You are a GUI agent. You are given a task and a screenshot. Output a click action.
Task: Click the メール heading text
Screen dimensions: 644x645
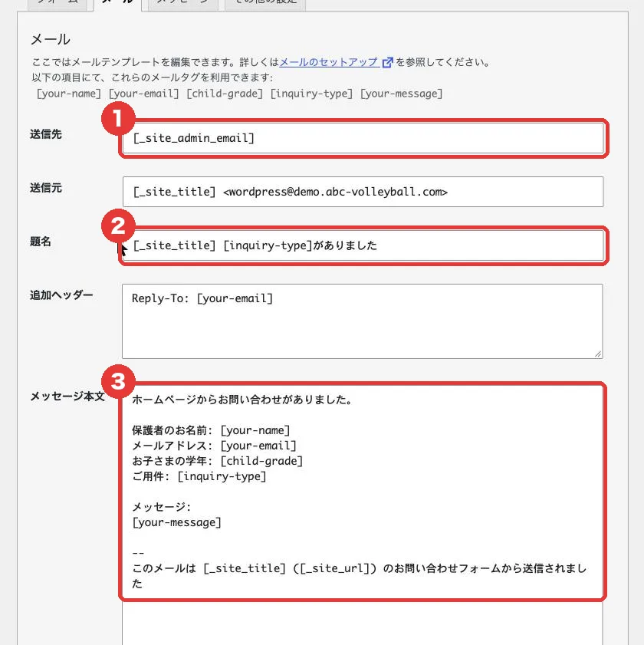click(x=50, y=39)
